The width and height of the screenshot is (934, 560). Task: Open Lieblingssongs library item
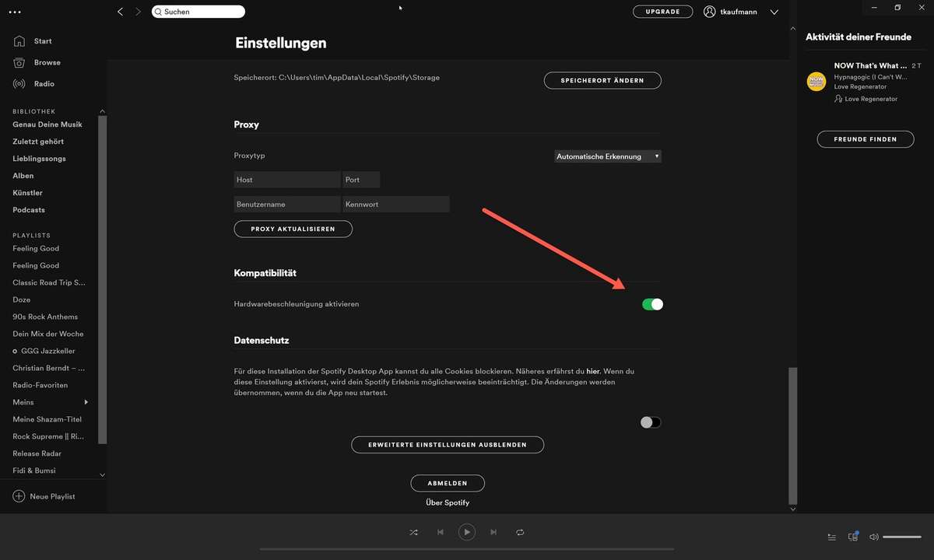tap(39, 159)
